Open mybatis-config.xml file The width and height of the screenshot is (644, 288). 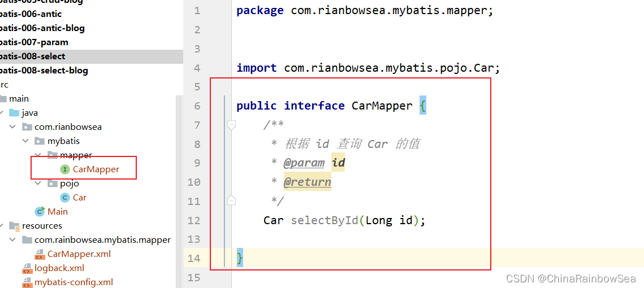[x=74, y=282]
